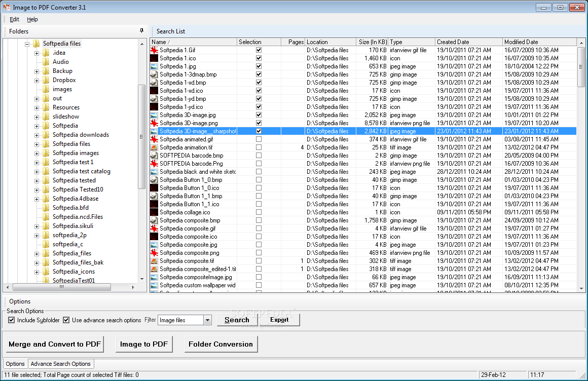This screenshot has height=381, width=588.
Task: Expand the Softpedia test catalog node
Action: (36, 172)
